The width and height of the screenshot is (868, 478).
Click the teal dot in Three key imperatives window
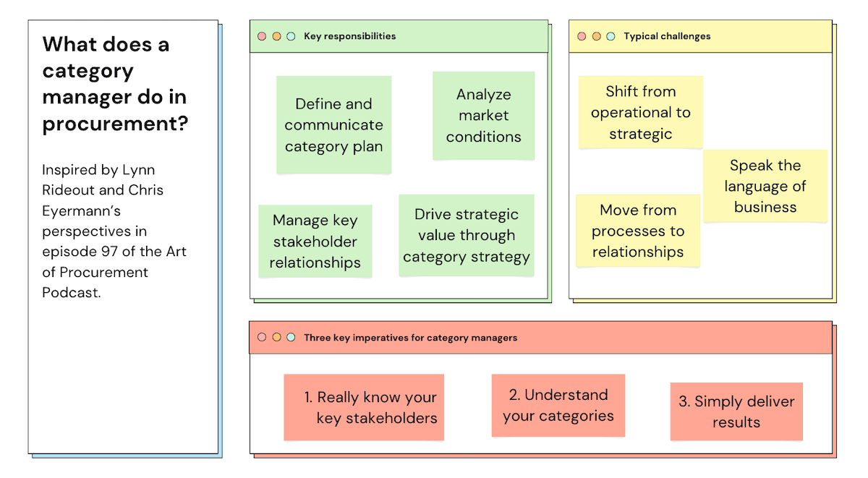click(291, 338)
